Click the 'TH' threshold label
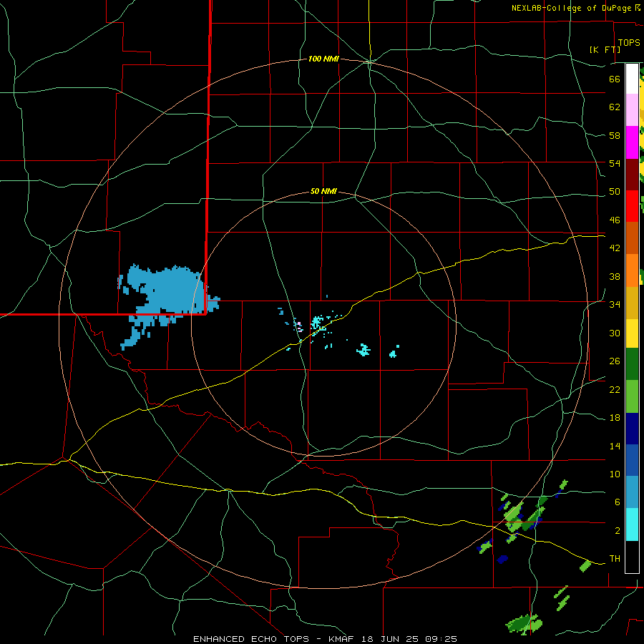 [x=615, y=559]
